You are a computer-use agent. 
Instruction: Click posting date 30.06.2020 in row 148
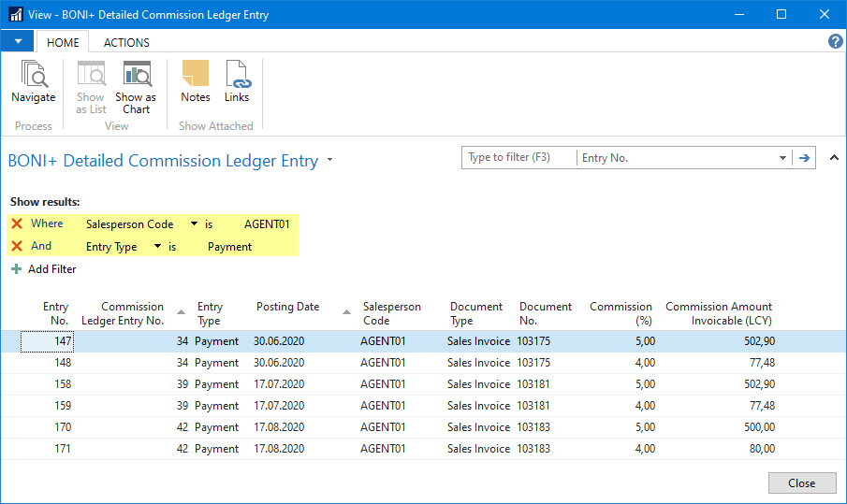pyautogui.click(x=279, y=363)
